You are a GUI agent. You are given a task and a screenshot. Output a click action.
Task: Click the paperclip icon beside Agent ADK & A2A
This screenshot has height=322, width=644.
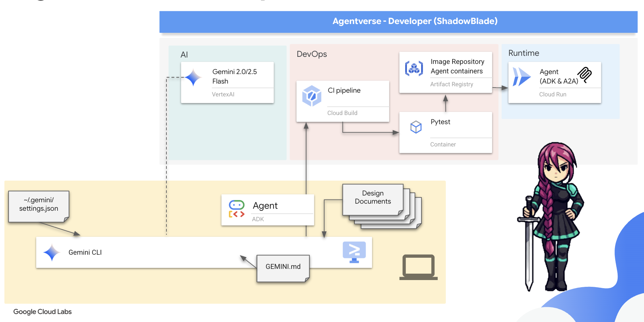[585, 75]
